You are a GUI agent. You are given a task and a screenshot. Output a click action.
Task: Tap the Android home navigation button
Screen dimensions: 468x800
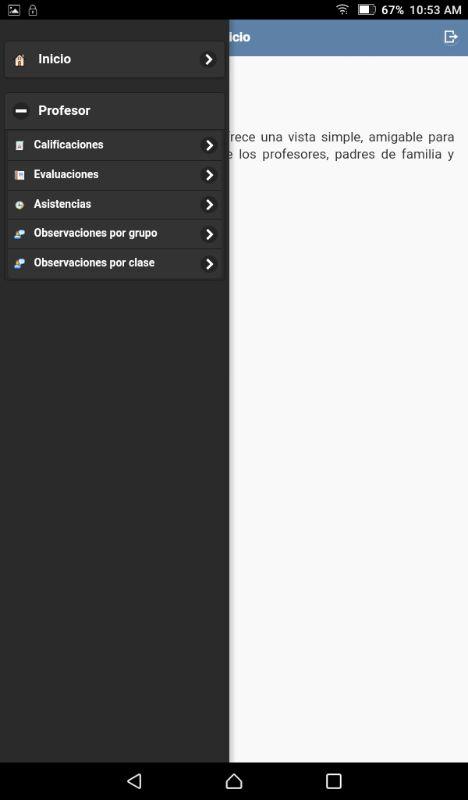coord(234,781)
